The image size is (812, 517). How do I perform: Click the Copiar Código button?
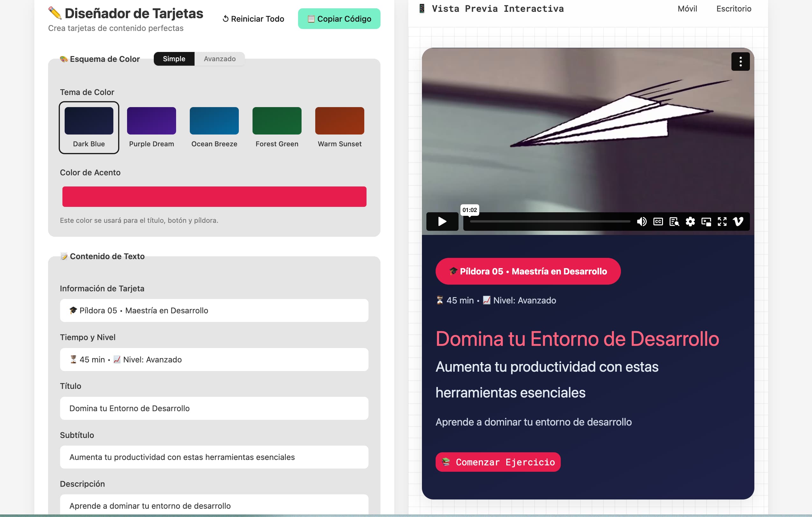pos(338,18)
